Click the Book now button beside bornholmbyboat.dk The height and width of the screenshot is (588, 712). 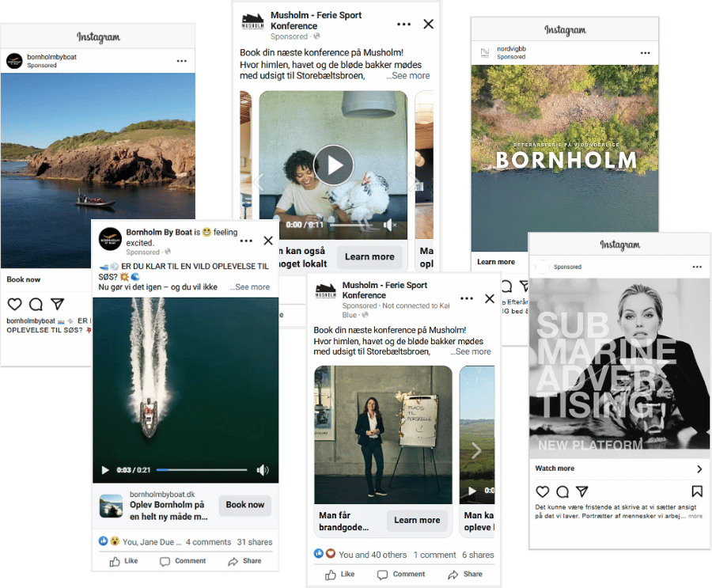244,505
